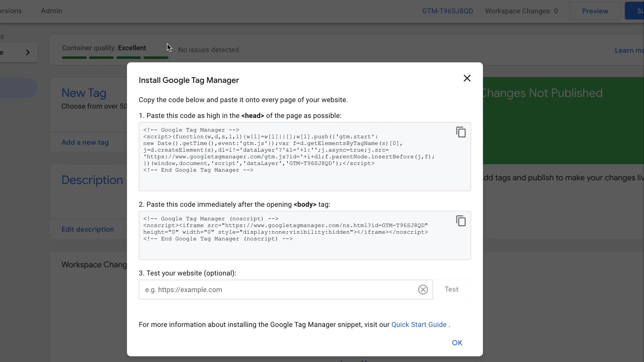The image size is (644, 362).
Task: Confirm the dialog with OK
Action: [x=457, y=343]
